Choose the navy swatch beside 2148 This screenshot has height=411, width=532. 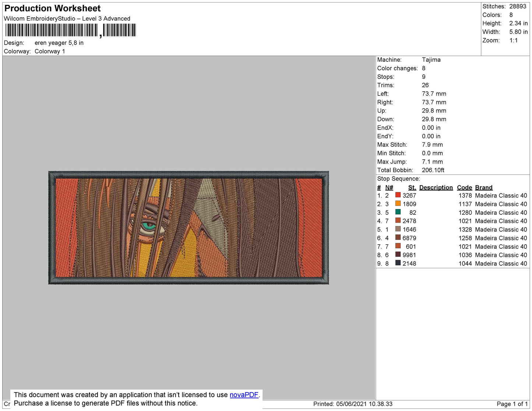[x=398, y=263]
